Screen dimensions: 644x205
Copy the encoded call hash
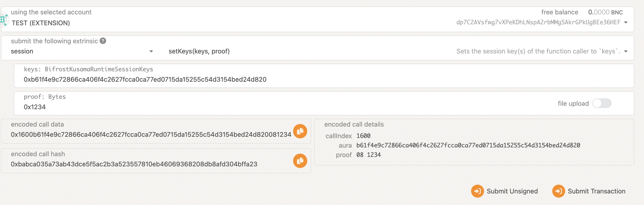tap(300, 161)
